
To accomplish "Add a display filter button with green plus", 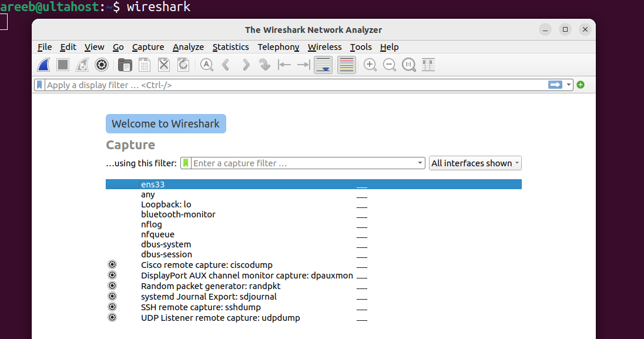I will [x=581, y=85].
